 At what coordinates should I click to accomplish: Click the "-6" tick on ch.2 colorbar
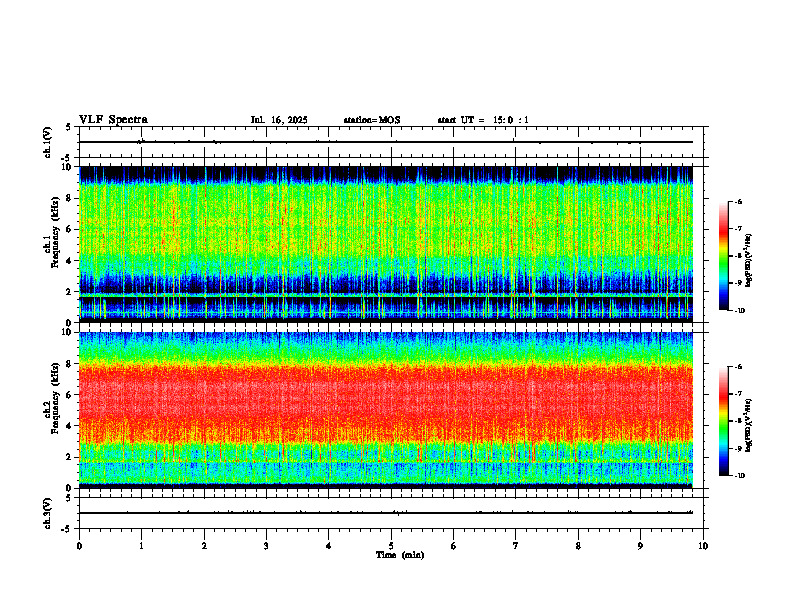(x=738, y=367)
